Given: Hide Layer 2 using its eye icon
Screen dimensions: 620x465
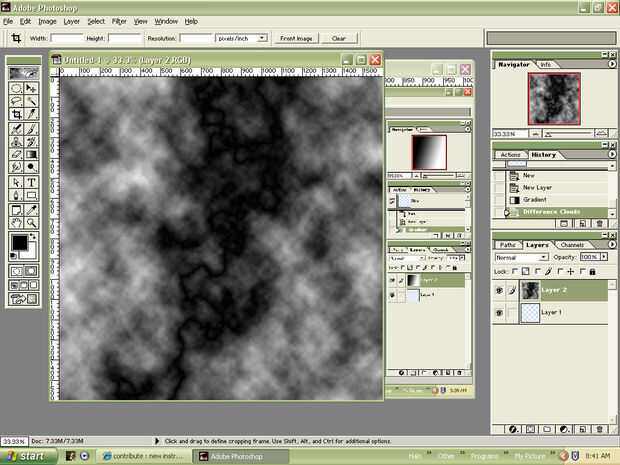Looking at the screenshot, I should 499,291.
